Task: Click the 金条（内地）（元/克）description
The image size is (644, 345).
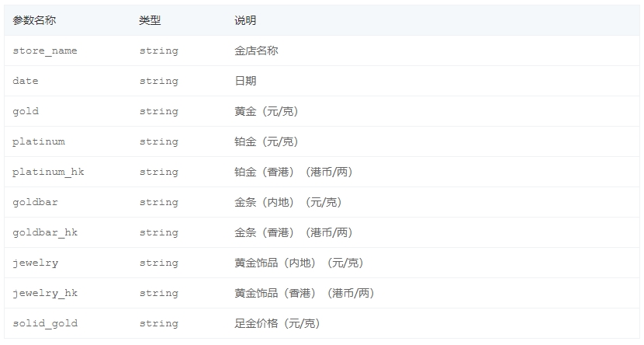Action: pos(289,202)
